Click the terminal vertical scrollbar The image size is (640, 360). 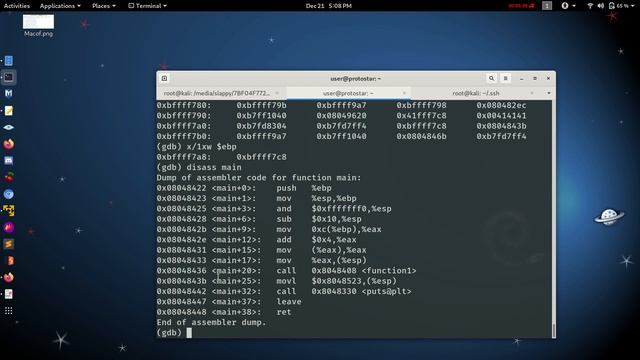tap(553, 330)
